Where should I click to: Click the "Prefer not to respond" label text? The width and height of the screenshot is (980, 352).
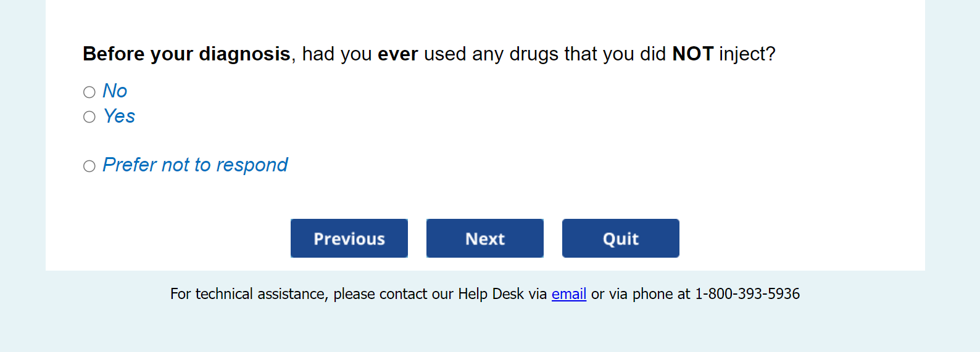click(195, 165)
